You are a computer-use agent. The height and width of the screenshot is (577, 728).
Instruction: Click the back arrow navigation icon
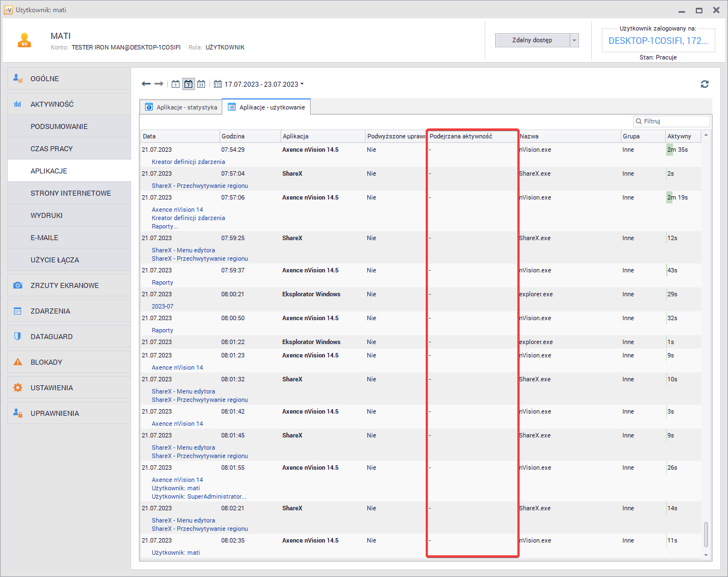click(146, 84)
